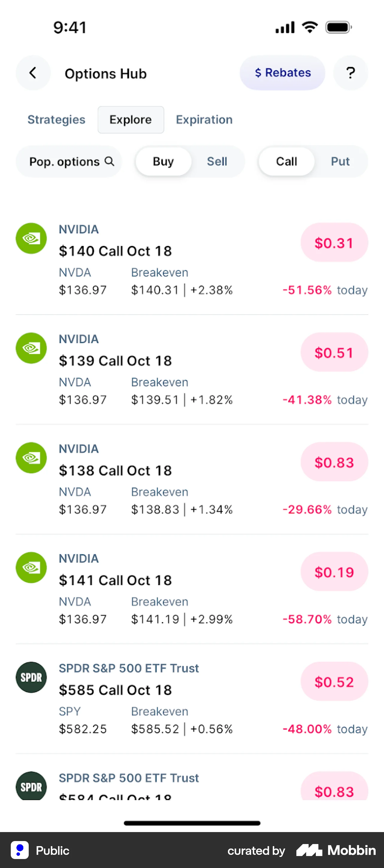The image size is (384, 868).
Task: Open the Rebates button
Action: click(x=282, y=73)
